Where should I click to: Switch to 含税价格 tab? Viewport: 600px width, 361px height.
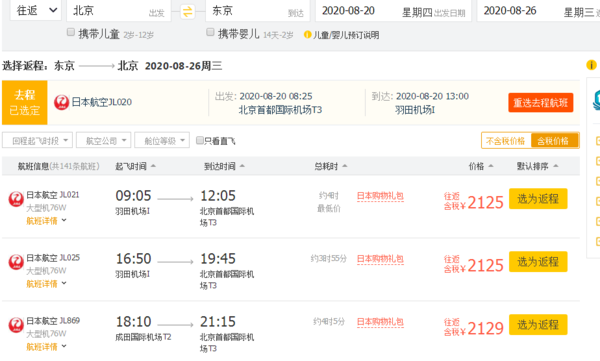point(554,141)
